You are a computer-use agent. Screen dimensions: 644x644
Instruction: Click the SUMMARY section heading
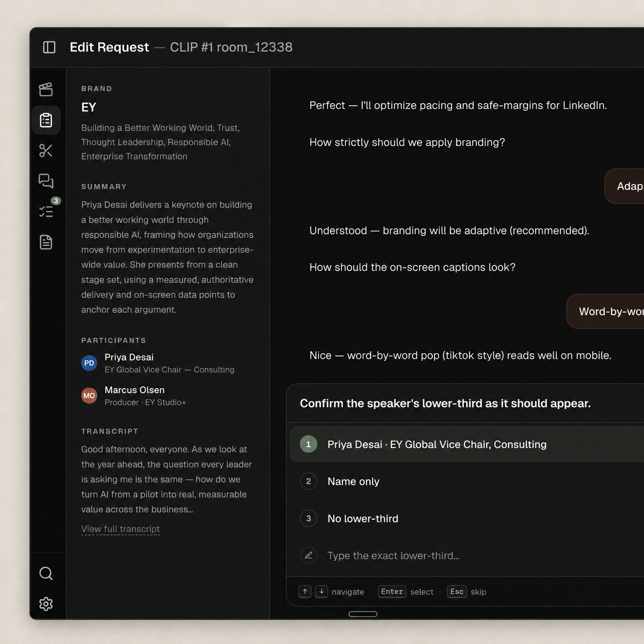tap(104, 186)
